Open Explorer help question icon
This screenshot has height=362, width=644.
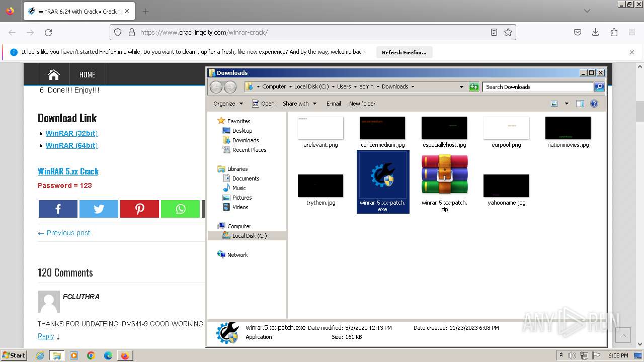point(594,104)
